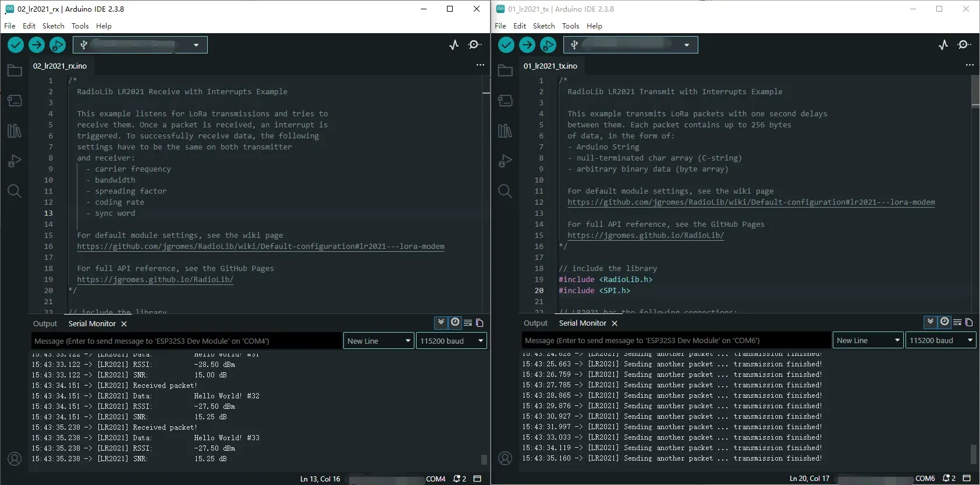Open the New Line dropdown for COM4
This screenshot has width=980, height=485.
point(379,341)
